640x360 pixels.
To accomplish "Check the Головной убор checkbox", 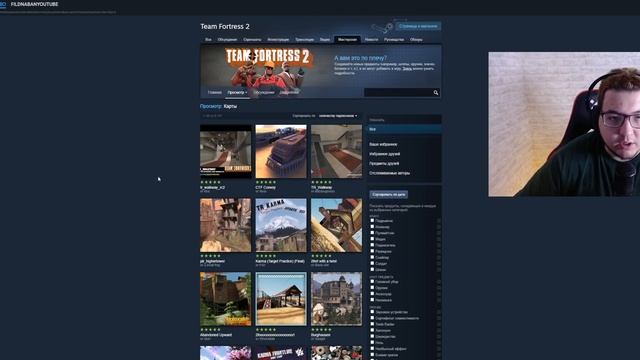I will (x=372, y=281).
